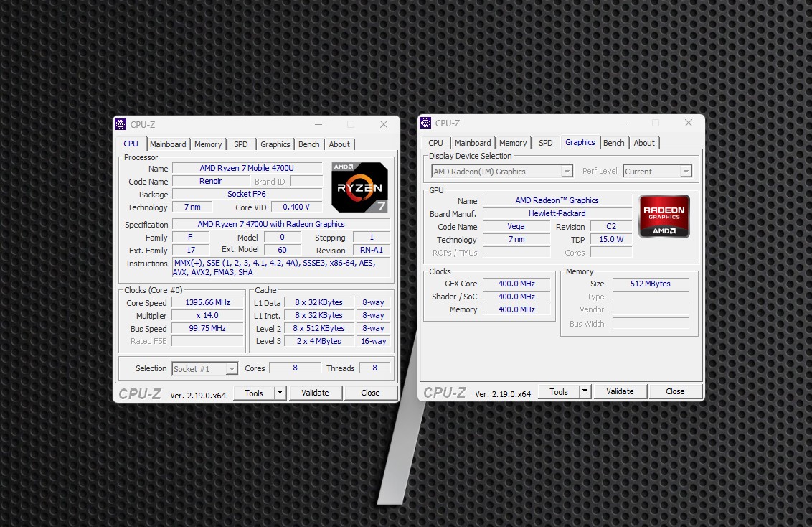Go to Bench tab in Graphics window
812x527 pixels.
[614, 143]
